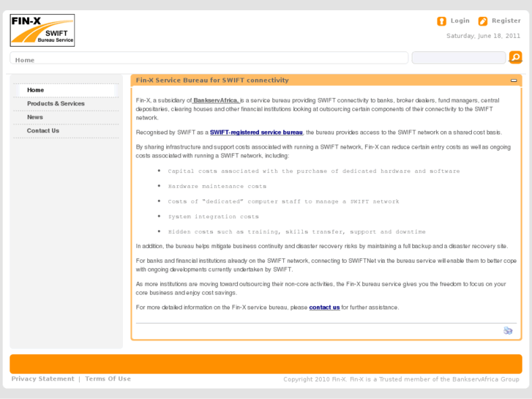Click the print icon below the article
The width and height of the screenshot is (532, 399).
[508, 330]
